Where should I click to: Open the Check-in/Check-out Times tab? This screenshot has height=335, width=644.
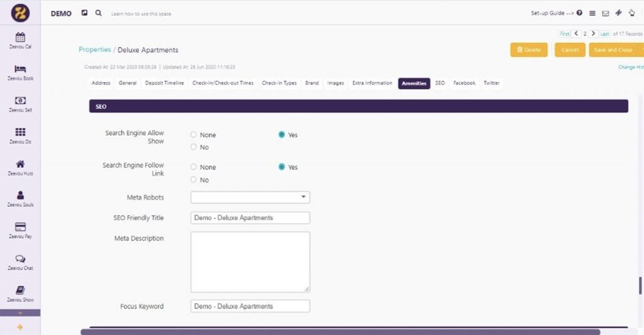(x=223, y=83)
